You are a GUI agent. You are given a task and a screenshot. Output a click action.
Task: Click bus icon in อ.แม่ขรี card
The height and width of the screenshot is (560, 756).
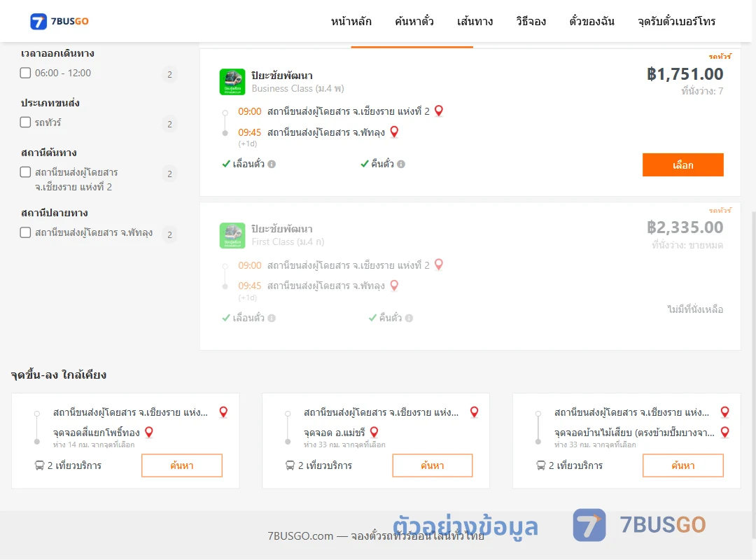290,465
